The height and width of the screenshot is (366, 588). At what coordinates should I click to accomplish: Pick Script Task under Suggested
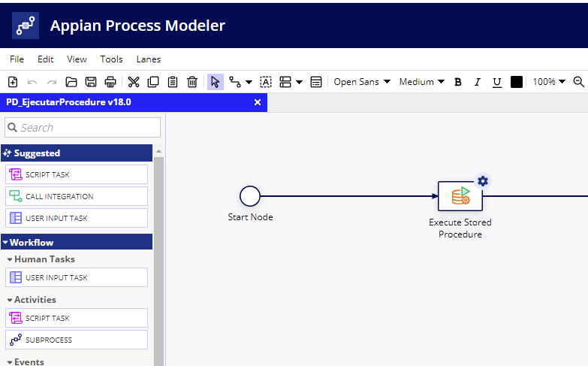click(x=77, y=174)
